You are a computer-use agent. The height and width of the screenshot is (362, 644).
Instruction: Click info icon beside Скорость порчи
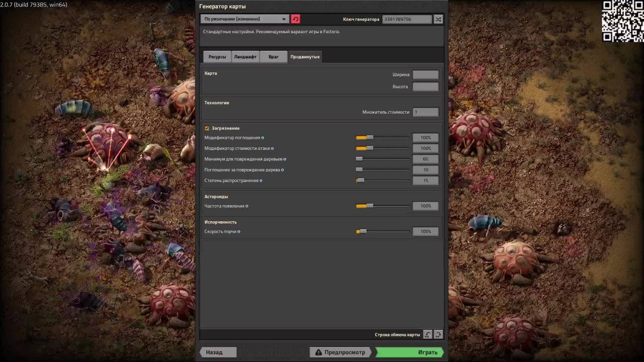tap(238, 232)
